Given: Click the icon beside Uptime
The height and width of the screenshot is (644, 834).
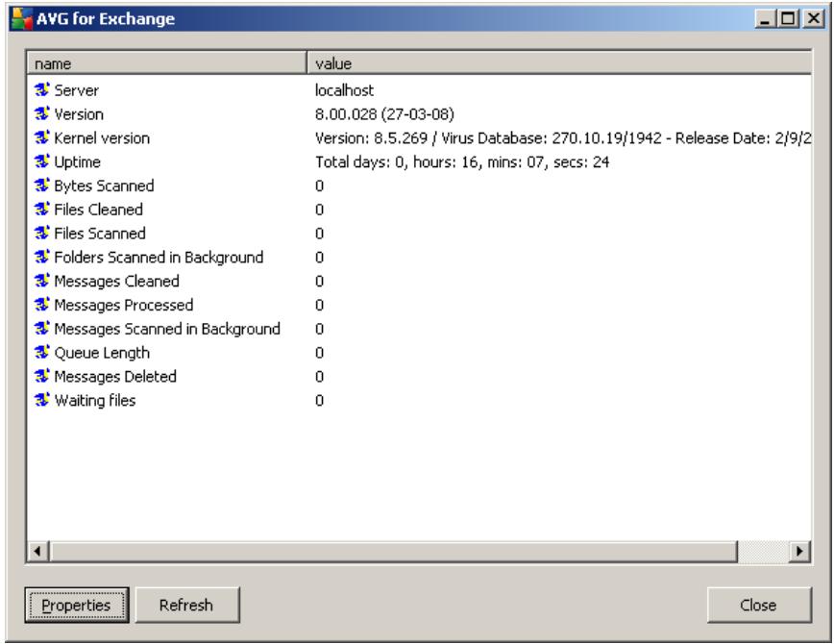Looking at the screenshot, I should click(42, 161).
